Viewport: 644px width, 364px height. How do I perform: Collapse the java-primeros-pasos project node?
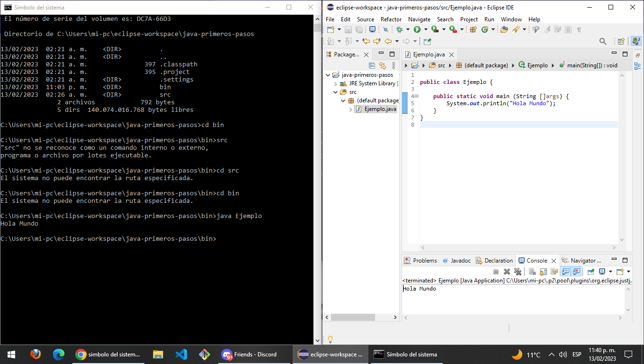click(x=328, y=75)
